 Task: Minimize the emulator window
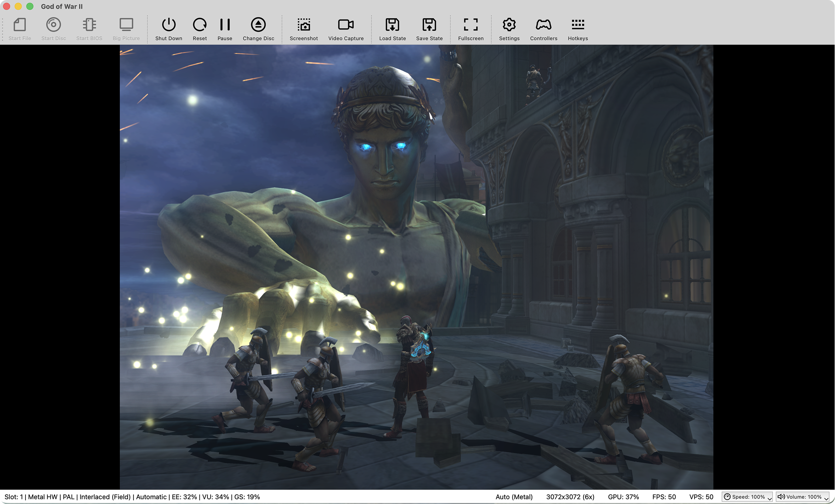click(18, 6)
